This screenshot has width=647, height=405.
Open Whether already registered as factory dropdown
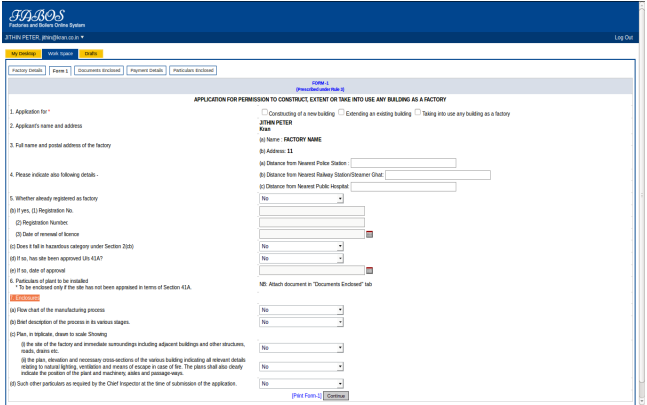coord(301,199)
